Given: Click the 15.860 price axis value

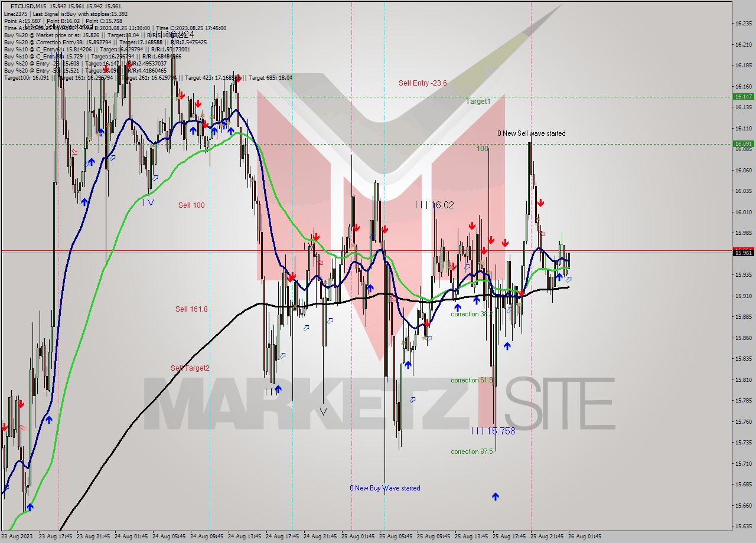Looking at the screenshot, I should tap(743, 338).
